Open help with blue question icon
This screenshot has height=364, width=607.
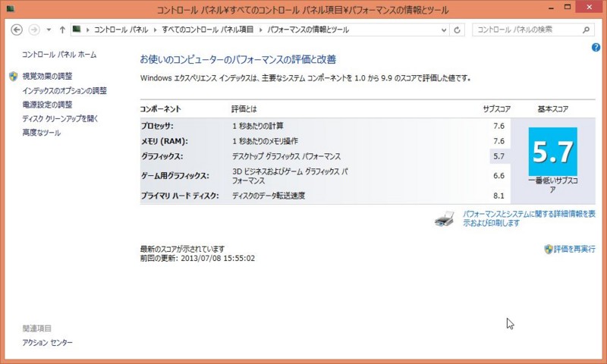(x=596, y=48)
